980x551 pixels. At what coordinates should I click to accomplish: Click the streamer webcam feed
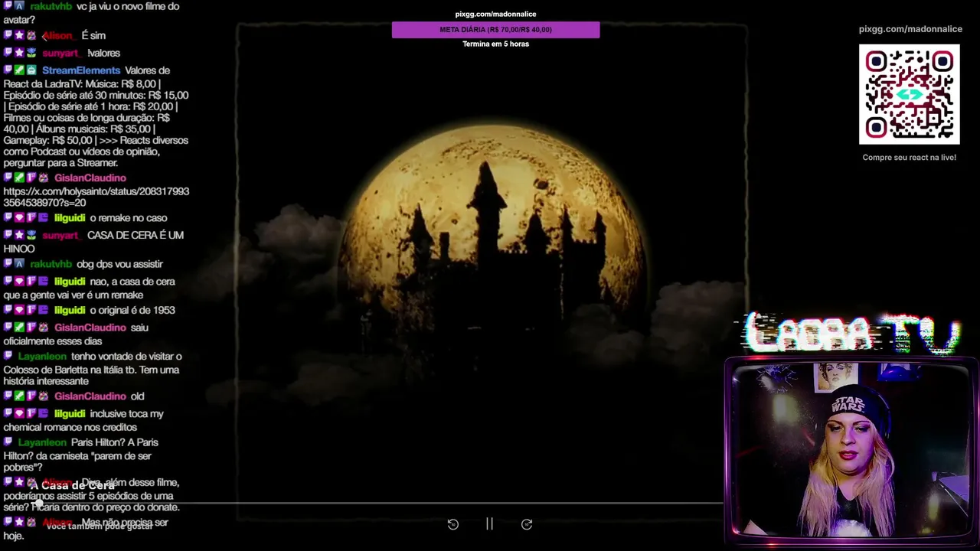(x=850, y=449)
